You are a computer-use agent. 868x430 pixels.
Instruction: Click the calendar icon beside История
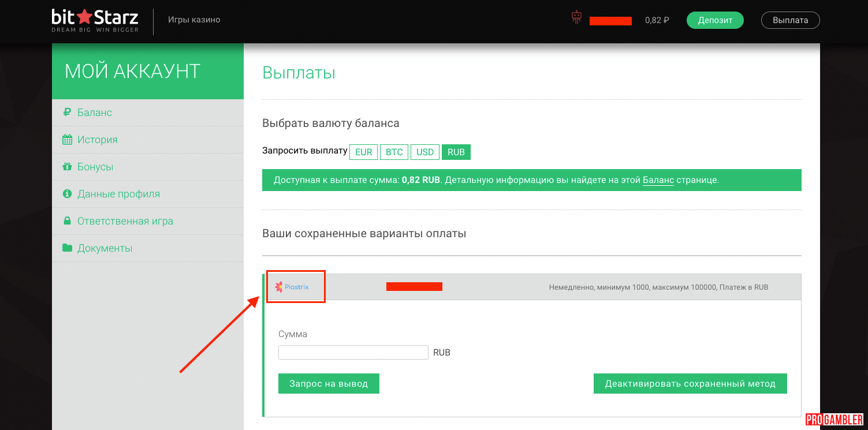pyautogui.click(x=67, y=140)
